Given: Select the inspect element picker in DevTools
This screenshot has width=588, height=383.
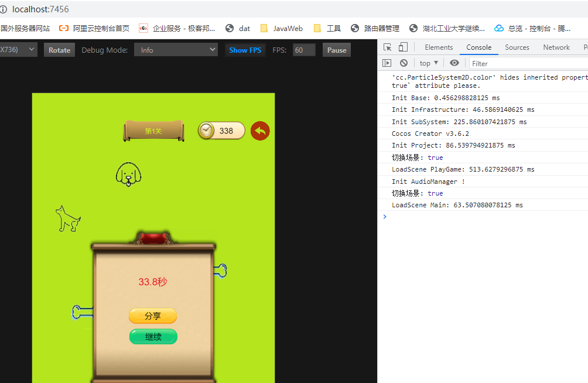Looking at the screenshot, I should click(387, 47).
